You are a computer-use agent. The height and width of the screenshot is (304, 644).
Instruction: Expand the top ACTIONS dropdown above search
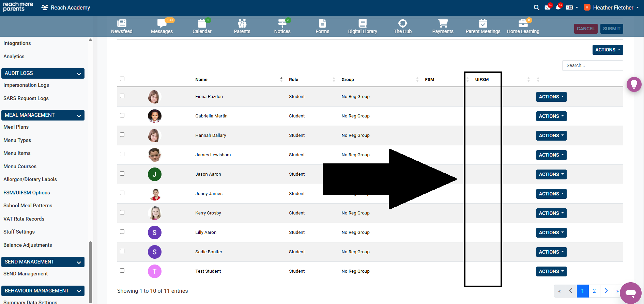click(608, 50)
